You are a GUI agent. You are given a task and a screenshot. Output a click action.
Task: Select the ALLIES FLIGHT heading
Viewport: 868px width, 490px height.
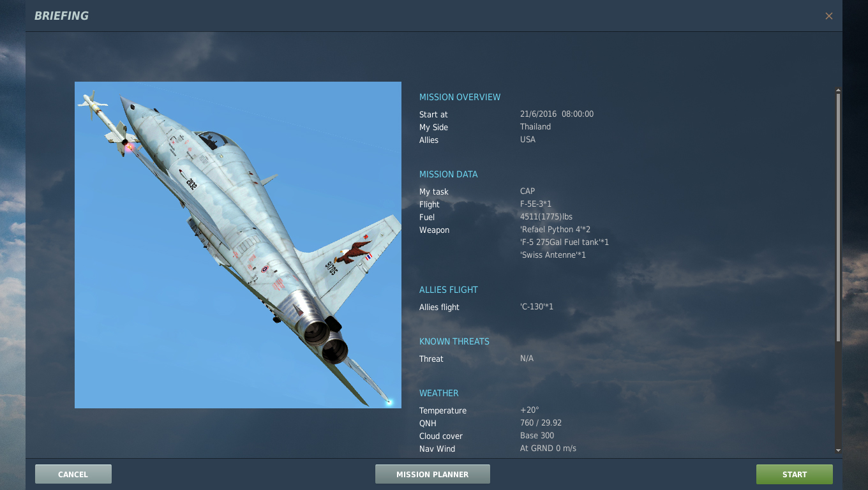[x=448, y=290]
